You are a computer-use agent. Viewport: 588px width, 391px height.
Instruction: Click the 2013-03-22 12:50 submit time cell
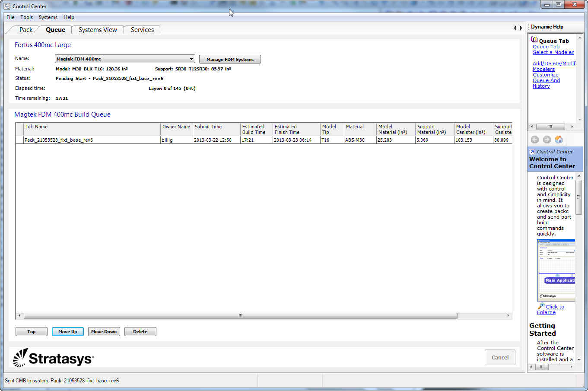pos(216,140)
